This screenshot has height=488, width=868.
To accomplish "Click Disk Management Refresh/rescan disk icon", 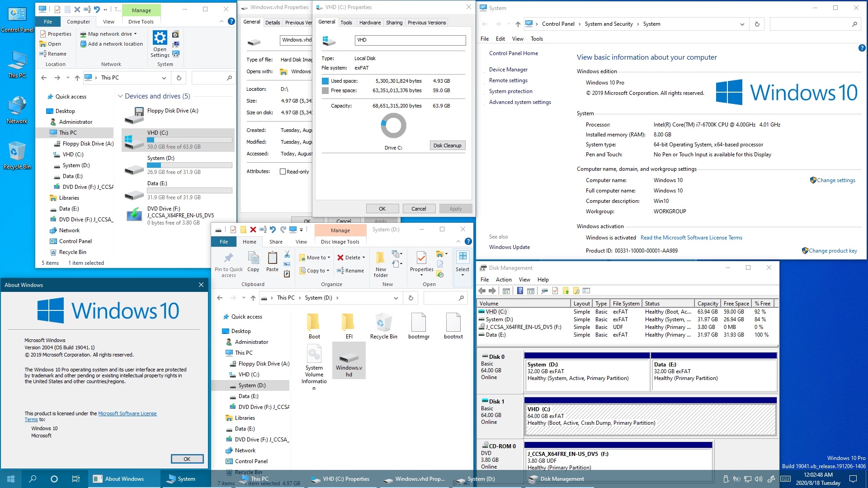I will coord(545,291).
